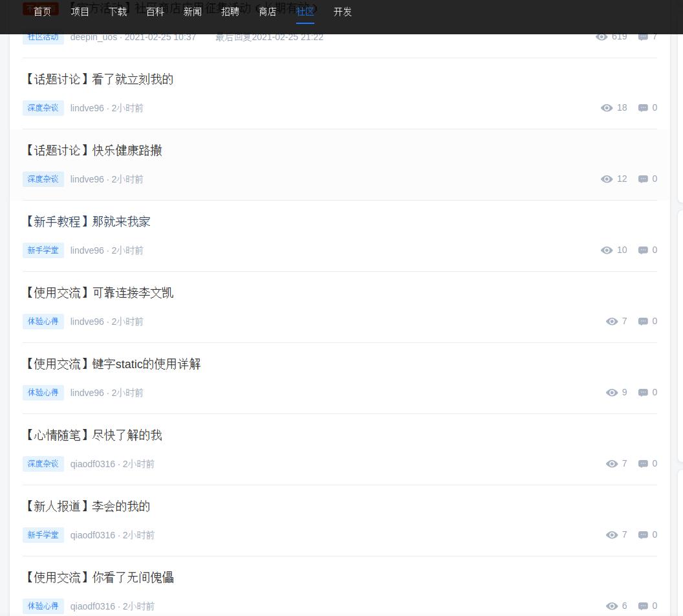Open post 【使用交流】你看了无间傀儡
The height and width of the screenshot is (616, 683).
tap(99, 577)
